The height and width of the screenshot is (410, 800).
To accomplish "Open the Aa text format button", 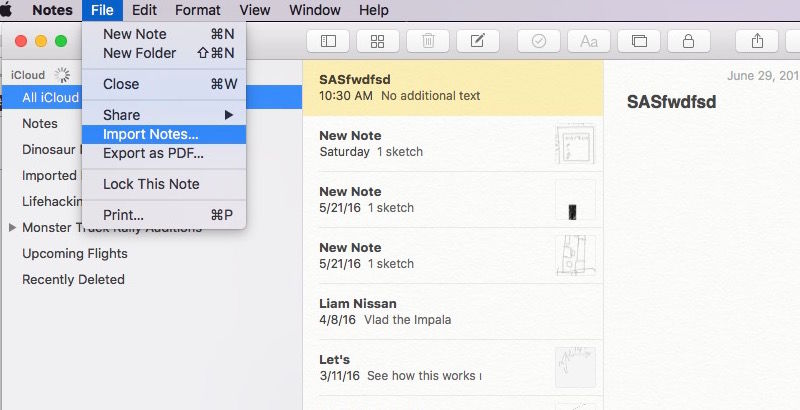I will 589,41.
